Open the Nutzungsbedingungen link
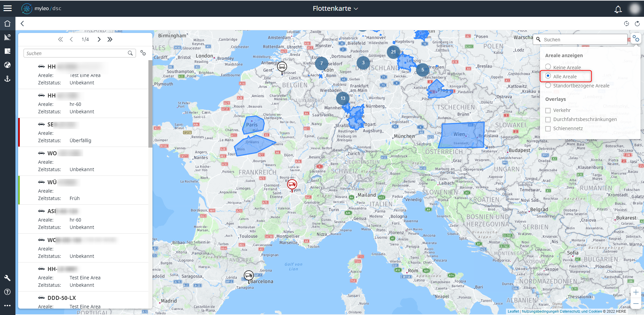This screenshot has width=644, height=315. tap(540, 311)
